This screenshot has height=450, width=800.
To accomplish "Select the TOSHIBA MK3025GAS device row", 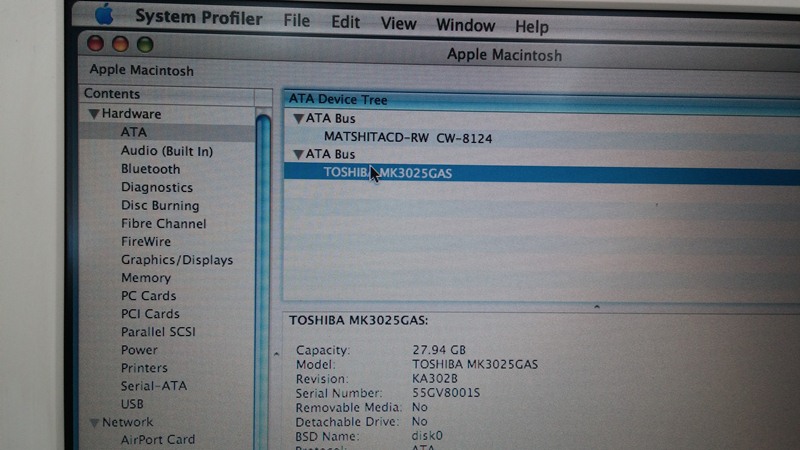I will coord(541,173).
